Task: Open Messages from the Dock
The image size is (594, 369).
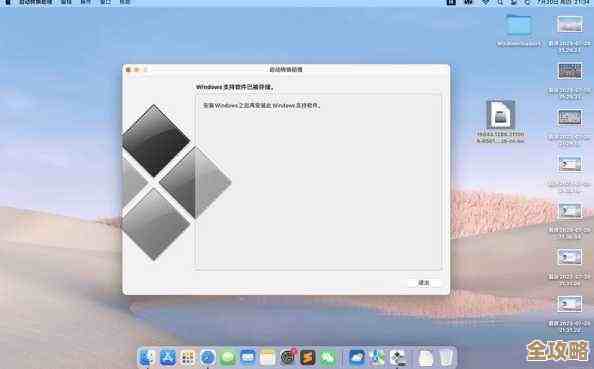Action: pos(228,357)
